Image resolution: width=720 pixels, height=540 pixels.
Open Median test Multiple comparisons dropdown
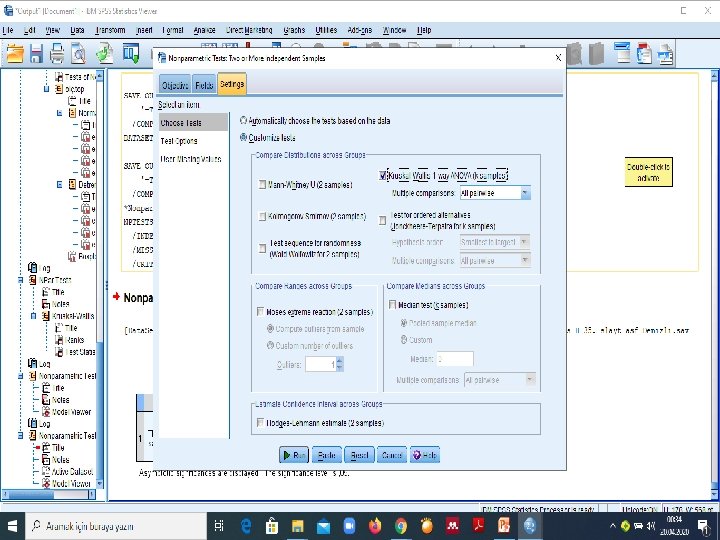pyautogui.click(x=500, y=380)
